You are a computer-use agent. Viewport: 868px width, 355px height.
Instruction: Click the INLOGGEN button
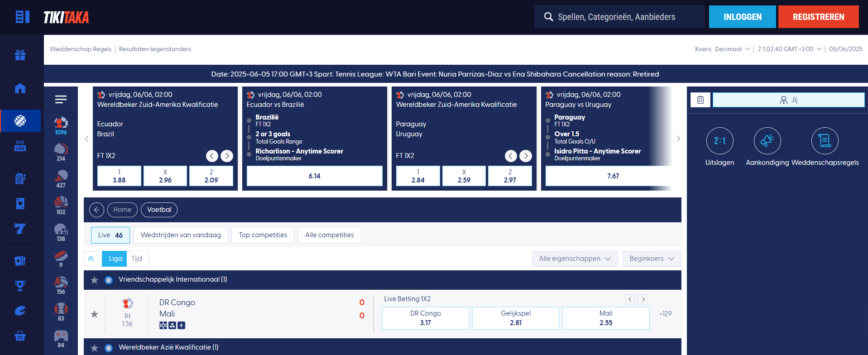(743, 17)
